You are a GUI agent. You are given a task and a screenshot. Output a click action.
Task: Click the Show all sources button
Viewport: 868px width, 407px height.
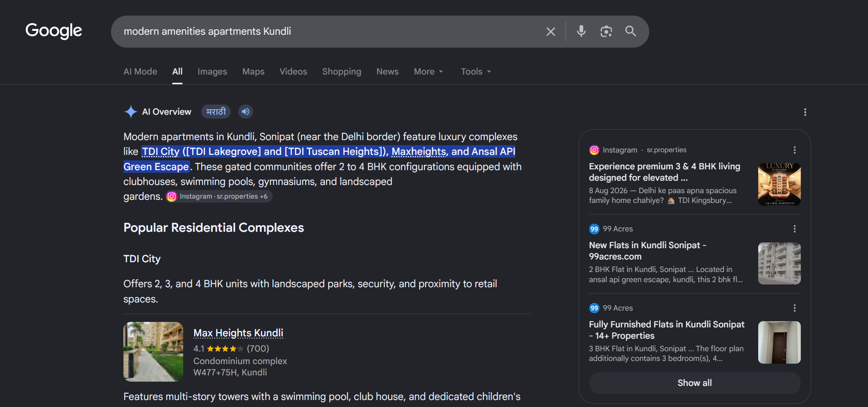pos(695,383)
